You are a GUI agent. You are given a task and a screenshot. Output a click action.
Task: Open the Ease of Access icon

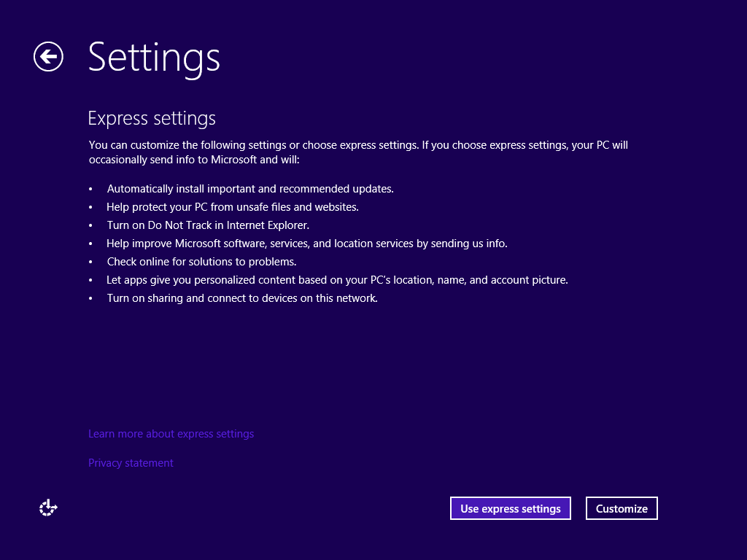click(x=48, y=508)
